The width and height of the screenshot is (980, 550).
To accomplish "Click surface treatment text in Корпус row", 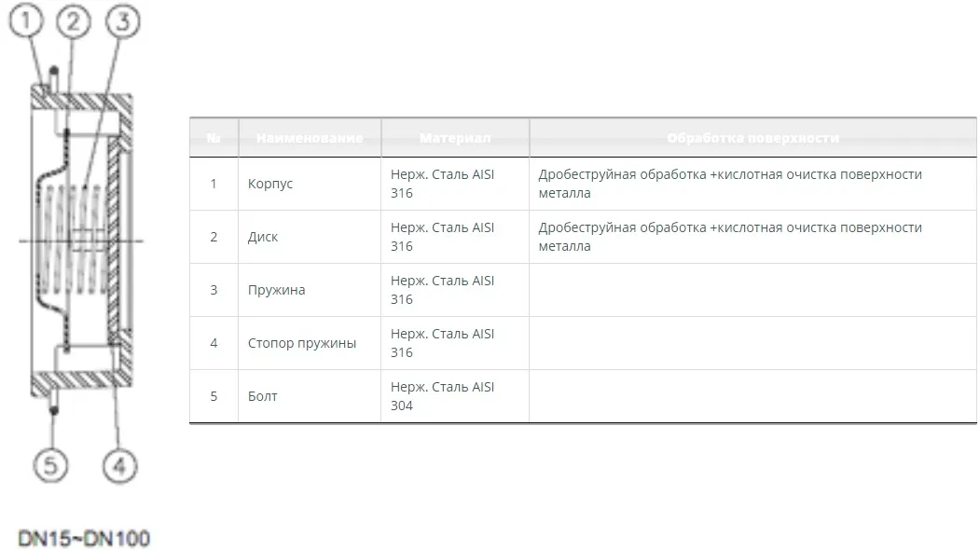I will tap(730, 184).
